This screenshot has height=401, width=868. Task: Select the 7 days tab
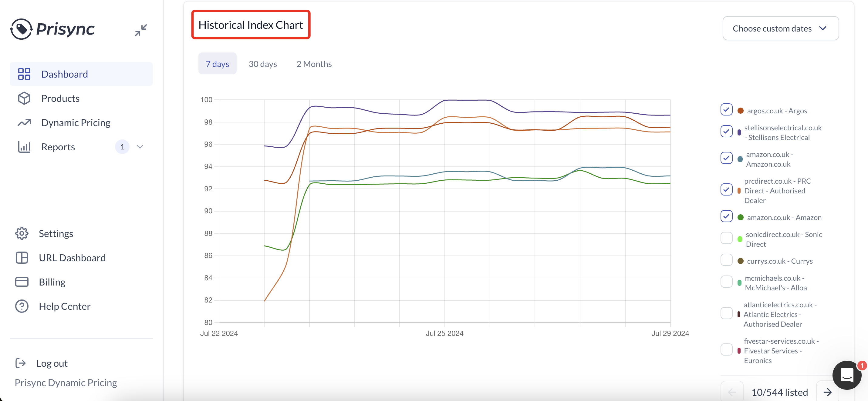[x=217, y=64]
